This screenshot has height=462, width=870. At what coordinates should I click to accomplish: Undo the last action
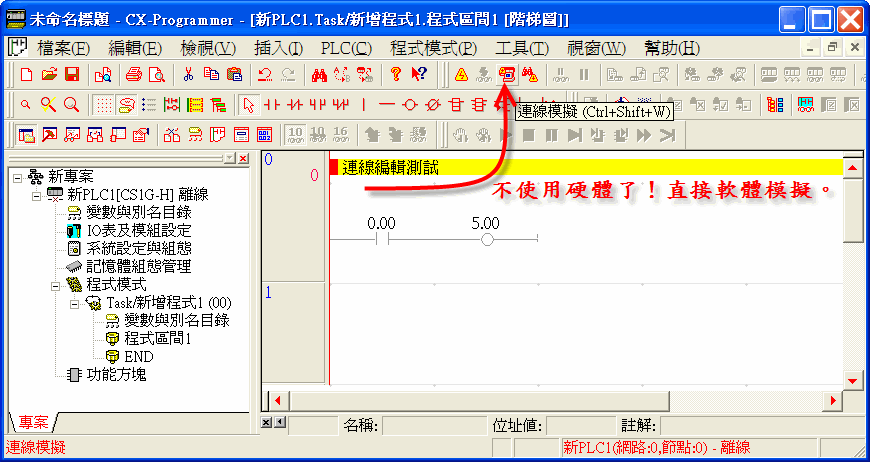265,74
